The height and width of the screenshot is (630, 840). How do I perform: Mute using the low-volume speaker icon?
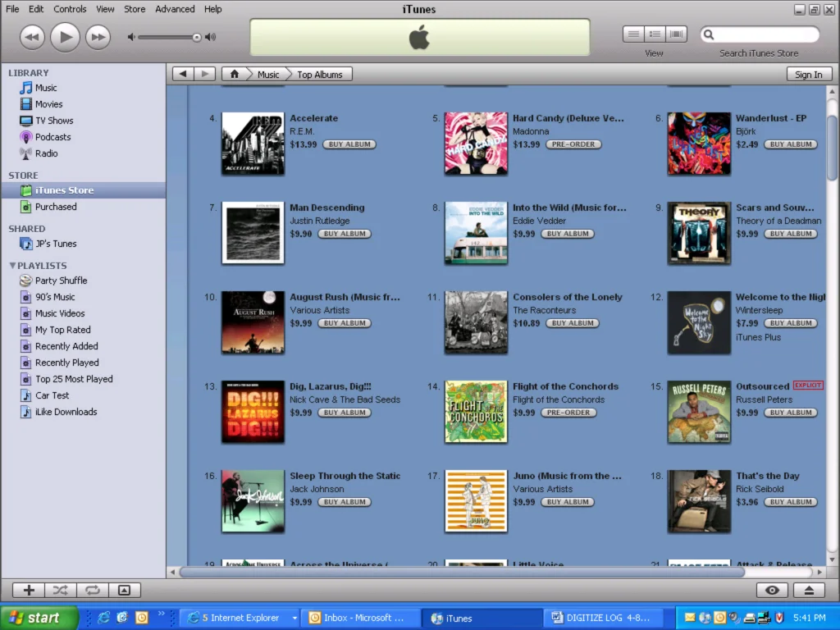(131, 37)
